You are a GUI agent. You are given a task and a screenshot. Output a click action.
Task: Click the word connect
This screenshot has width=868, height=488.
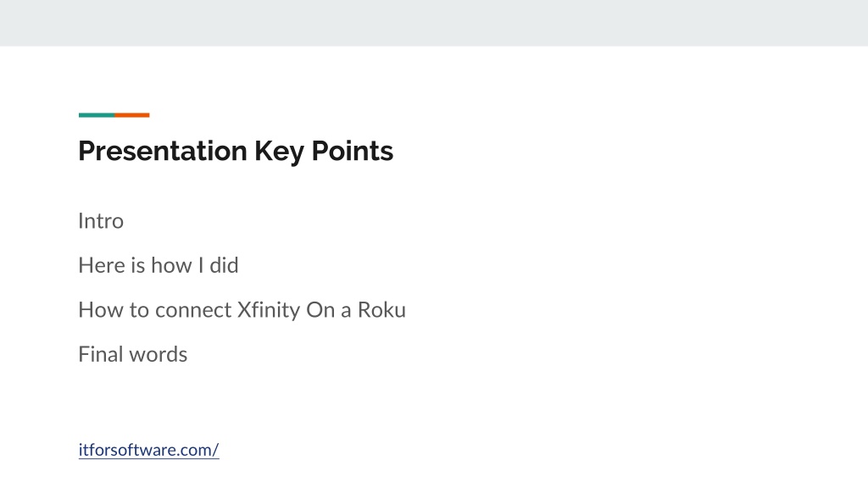coord(193,310)
